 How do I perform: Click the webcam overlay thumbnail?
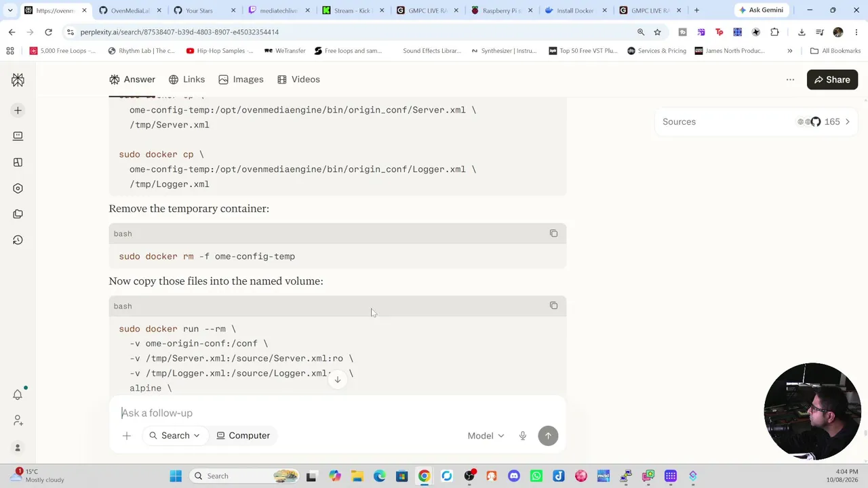tap(812, 411)
